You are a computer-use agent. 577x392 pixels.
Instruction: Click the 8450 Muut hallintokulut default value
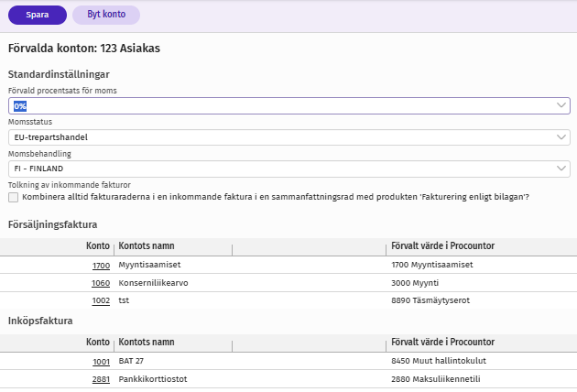pos(439,361)
